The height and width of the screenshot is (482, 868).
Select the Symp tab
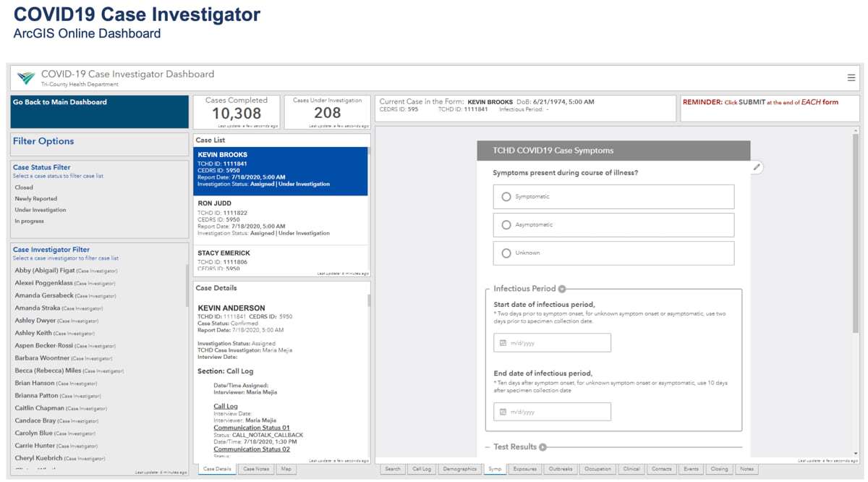click(x=495, y=469)
